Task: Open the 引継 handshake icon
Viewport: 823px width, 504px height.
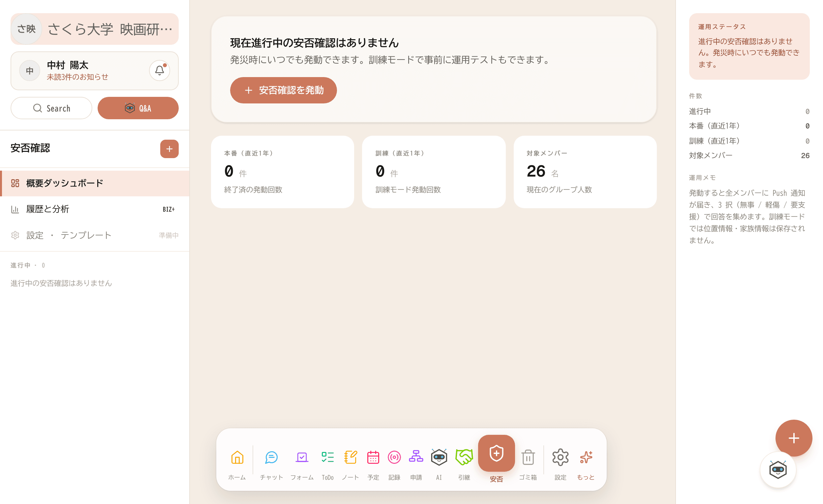Action: point(464,457)
